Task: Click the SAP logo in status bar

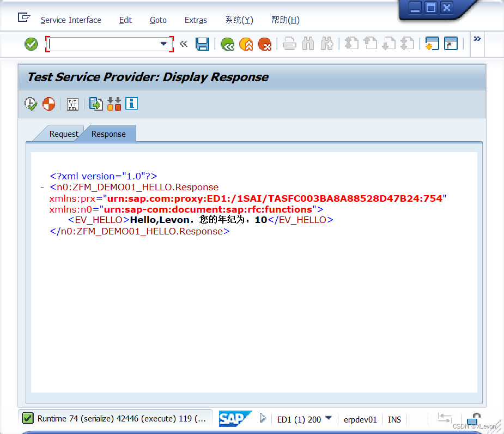Action: point(235,418)
